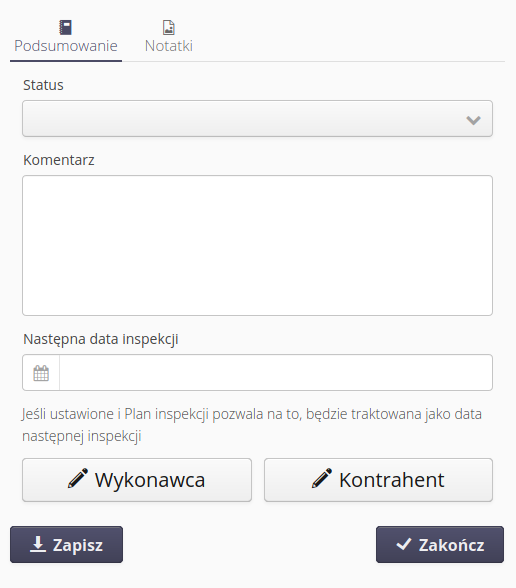516x588 pixels.
Task: Click the Status field label
Action: (43, 85)
